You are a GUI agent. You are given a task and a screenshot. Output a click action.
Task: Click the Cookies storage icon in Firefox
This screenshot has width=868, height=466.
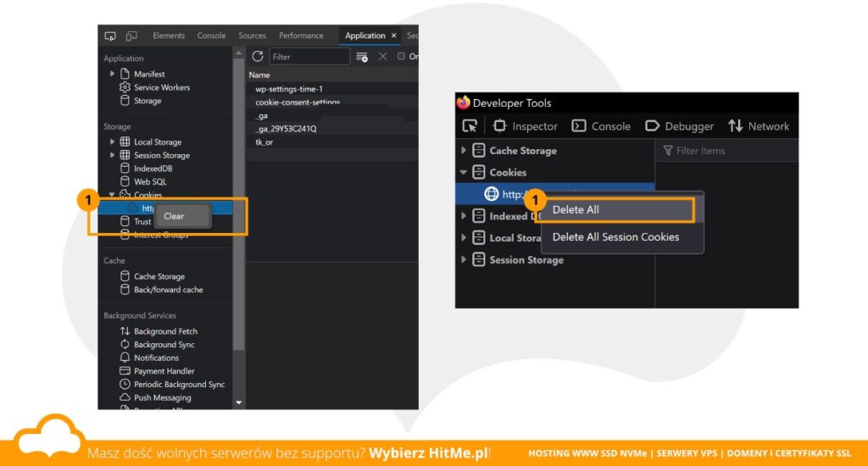click(x=479, y=172)
